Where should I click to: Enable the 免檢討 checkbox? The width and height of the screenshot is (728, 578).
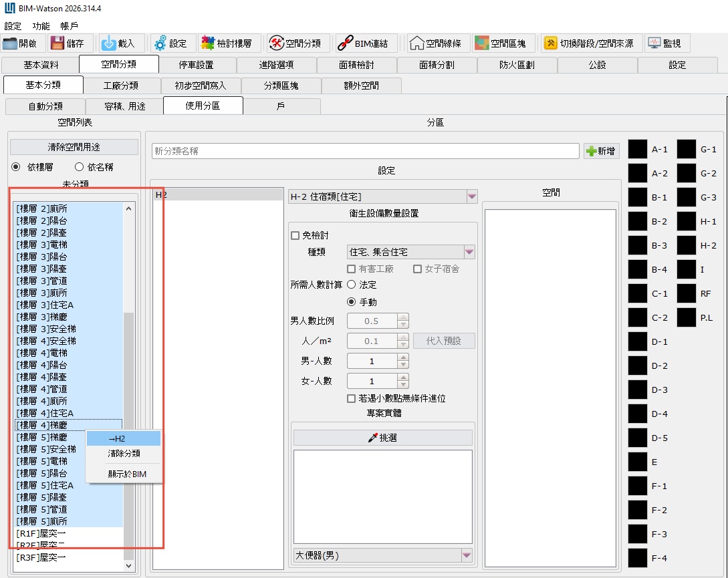[x=295, y=235]
